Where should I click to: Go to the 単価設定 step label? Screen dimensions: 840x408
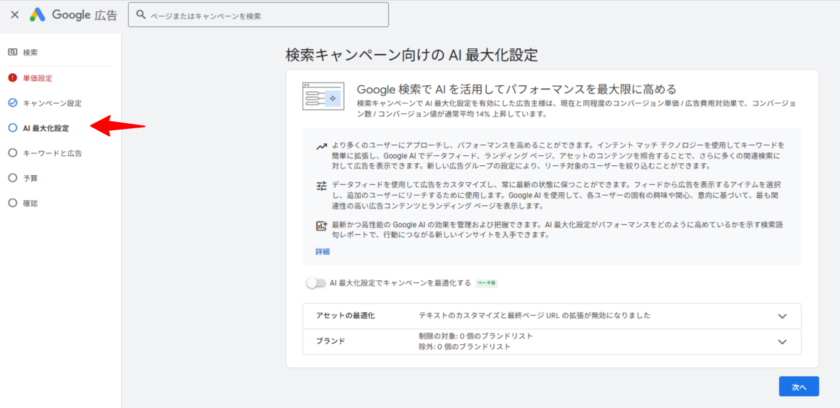click(37, 77)
